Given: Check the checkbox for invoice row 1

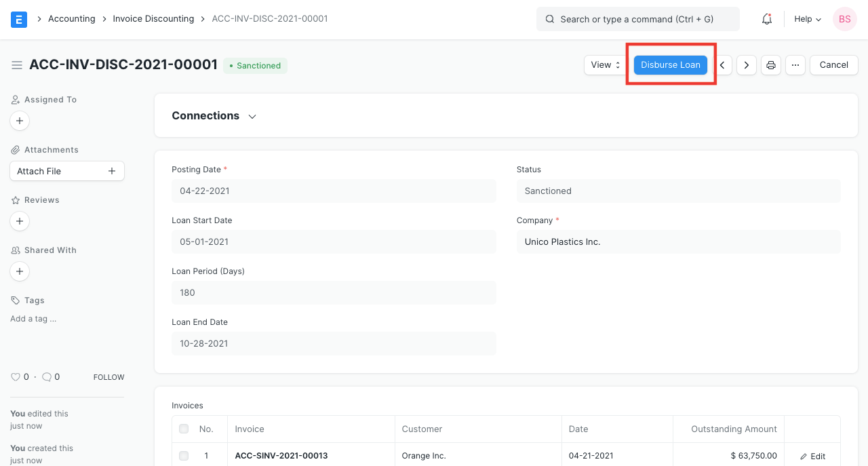Looking at the screenshot, I should [183, 456].
